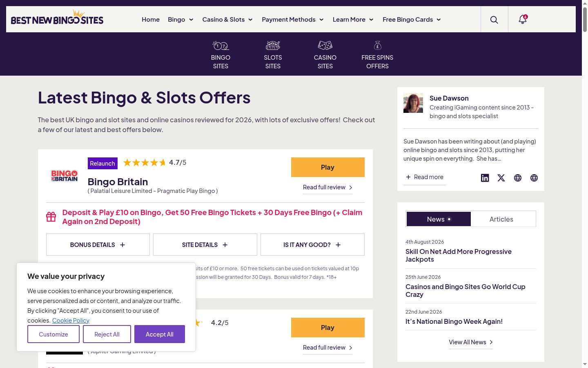Open the Casino & Slots dropdown menu

pos(227,20)
